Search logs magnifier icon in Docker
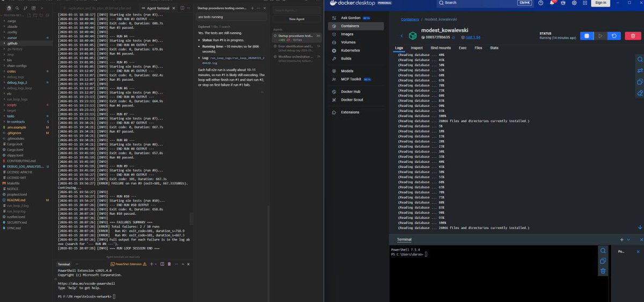The width and height of the screenshot is (644, 302). tap(640, 59)
